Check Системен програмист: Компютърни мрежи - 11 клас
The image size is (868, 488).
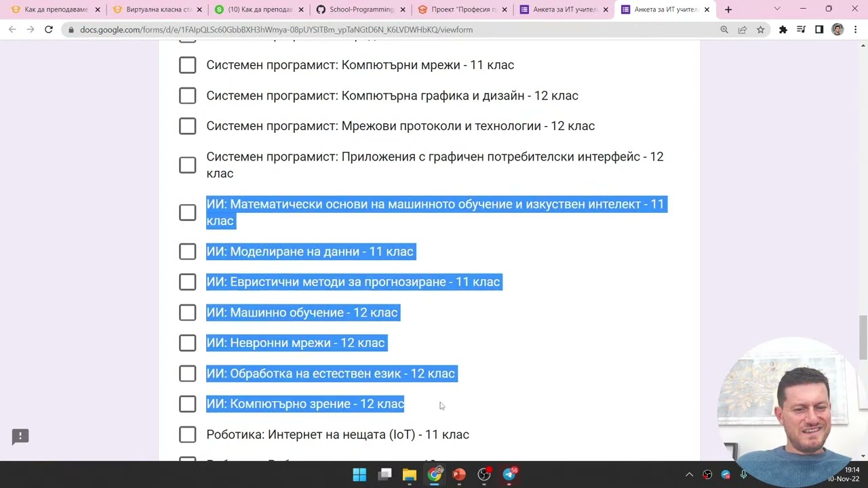point(188,65)
